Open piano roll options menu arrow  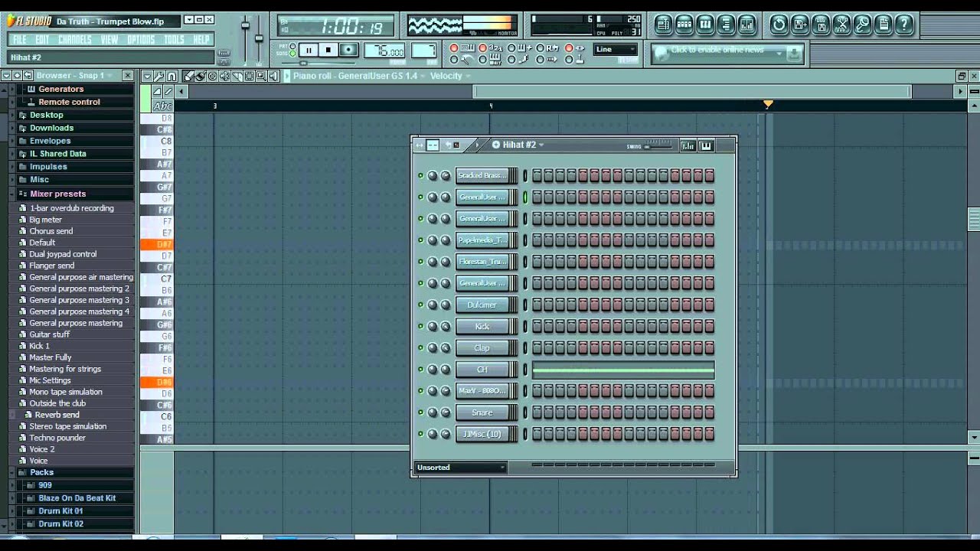click(x=146, y=76)
